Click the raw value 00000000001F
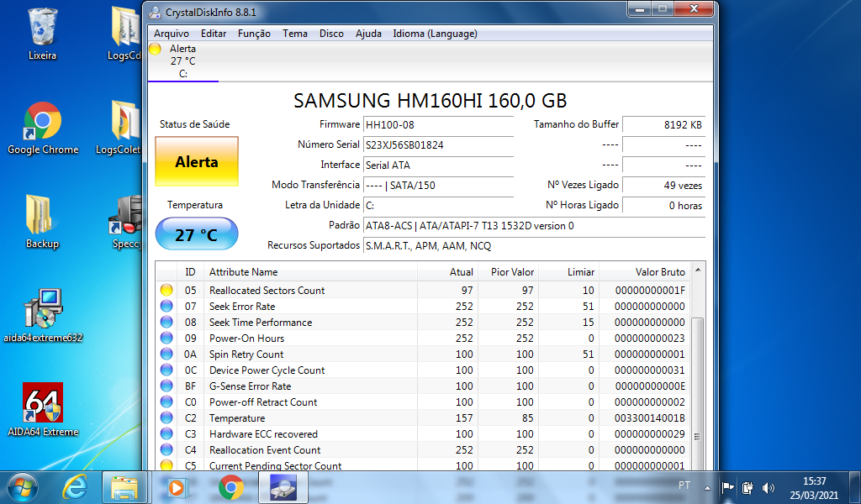This screenshot has height=504, width=861. 650,290
